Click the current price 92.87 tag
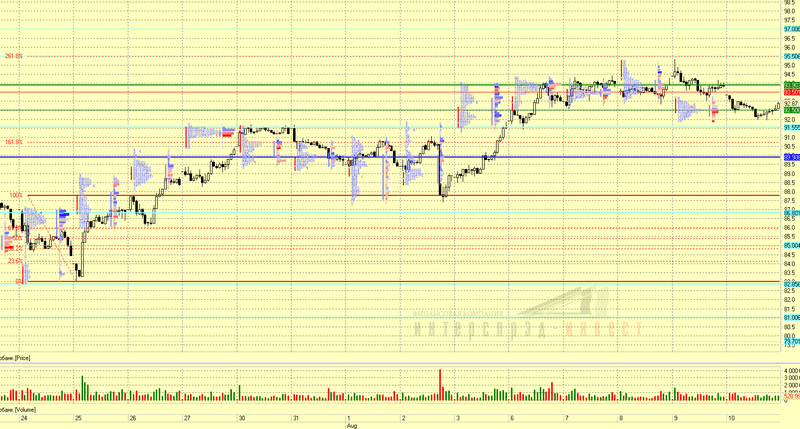The height and width of the screenshot is (429, 800). click(792, 104)
